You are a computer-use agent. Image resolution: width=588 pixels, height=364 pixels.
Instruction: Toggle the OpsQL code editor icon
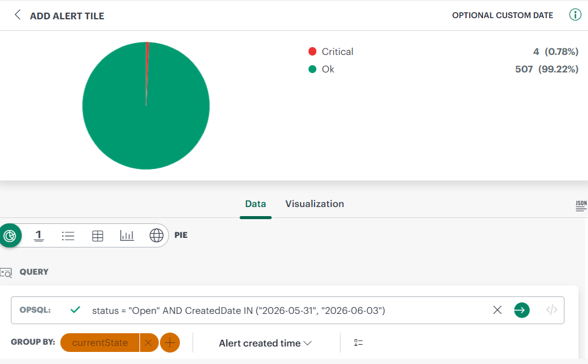pos(552,310)
